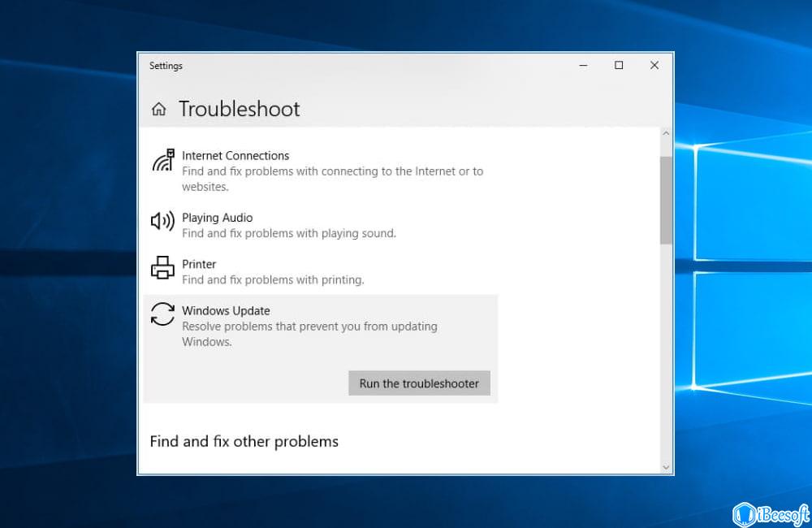Maximize the Settings window
The image size is (812, 528).
click(x=618, y=65)
